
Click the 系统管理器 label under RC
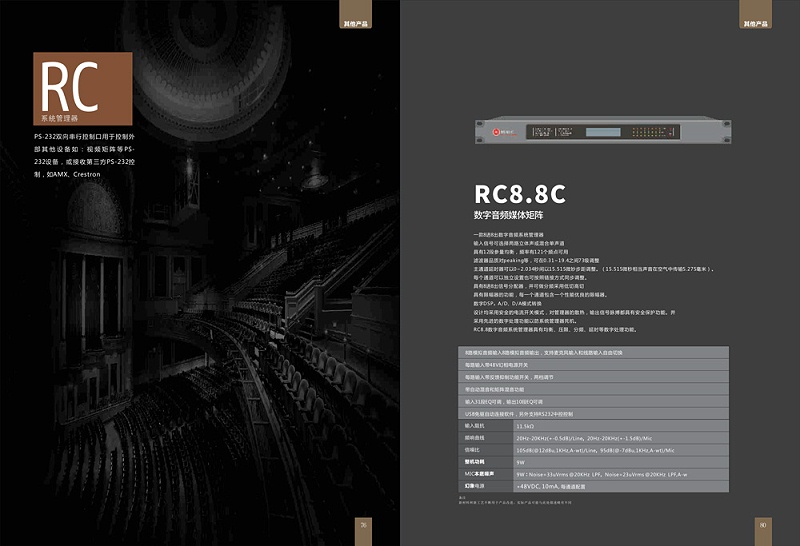61,118
